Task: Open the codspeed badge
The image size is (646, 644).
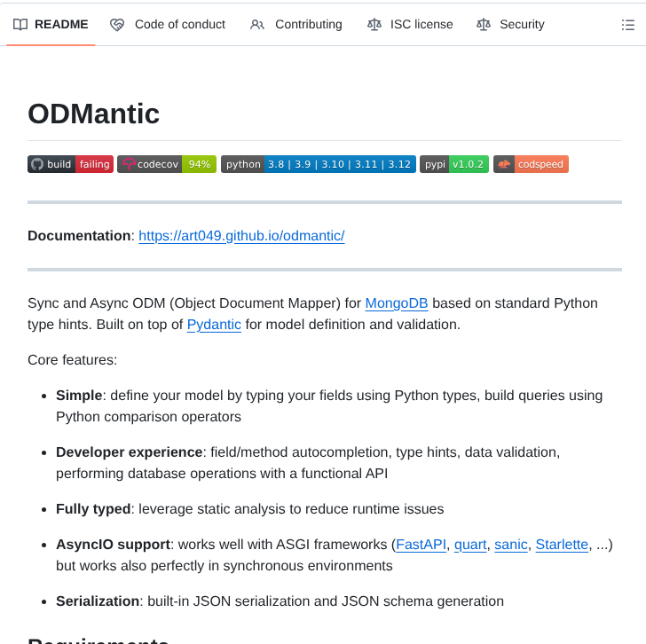Action: (x=531, y=164)
